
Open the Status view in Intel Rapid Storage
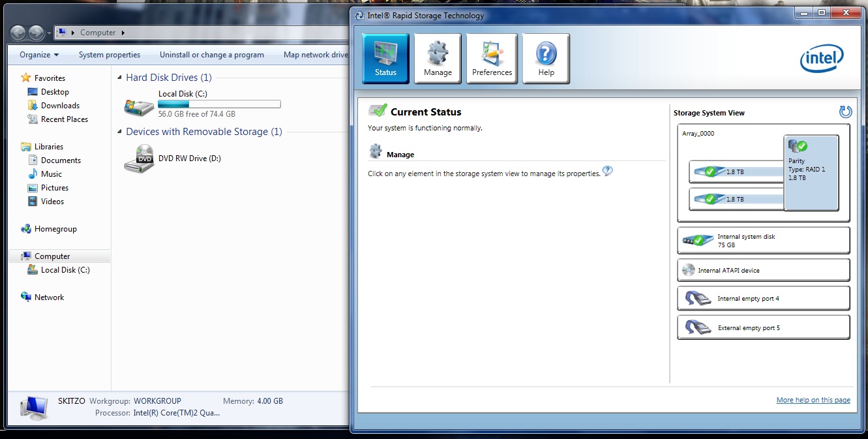pyautogui.click(x=385, y=59)
